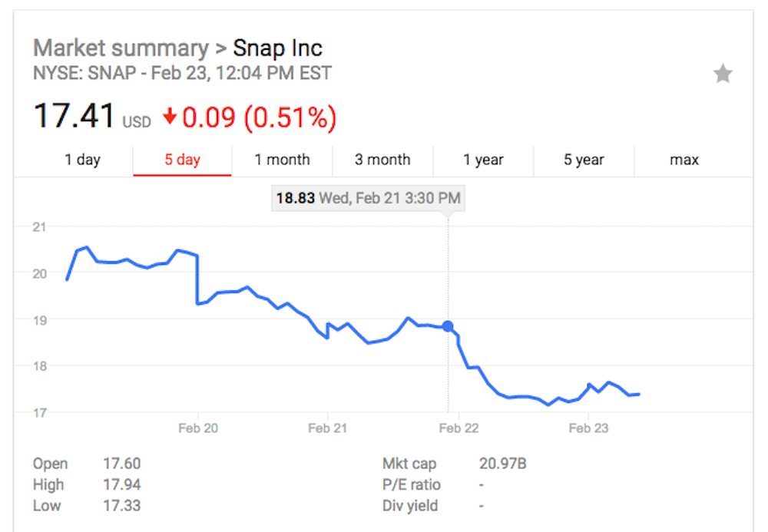Click the Market summary breadcrumb link
The width and height of the screenshot is (768, 532).
click(x=121, y=48)
